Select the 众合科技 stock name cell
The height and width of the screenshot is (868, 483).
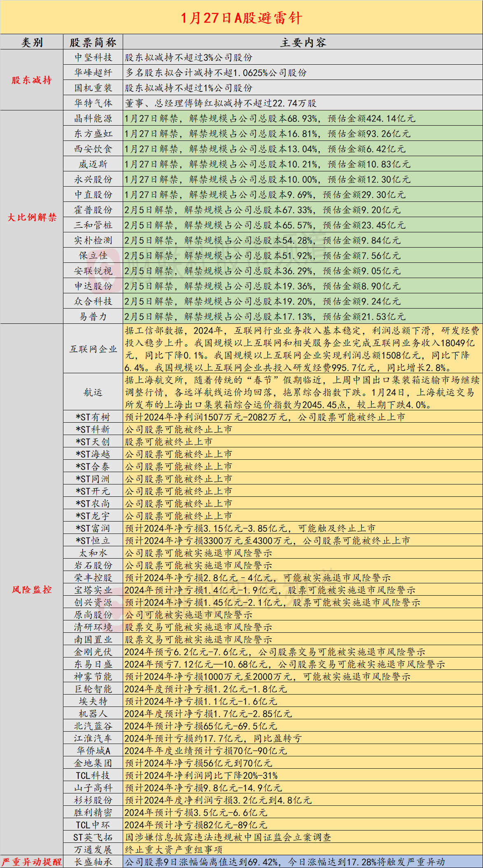93,301
